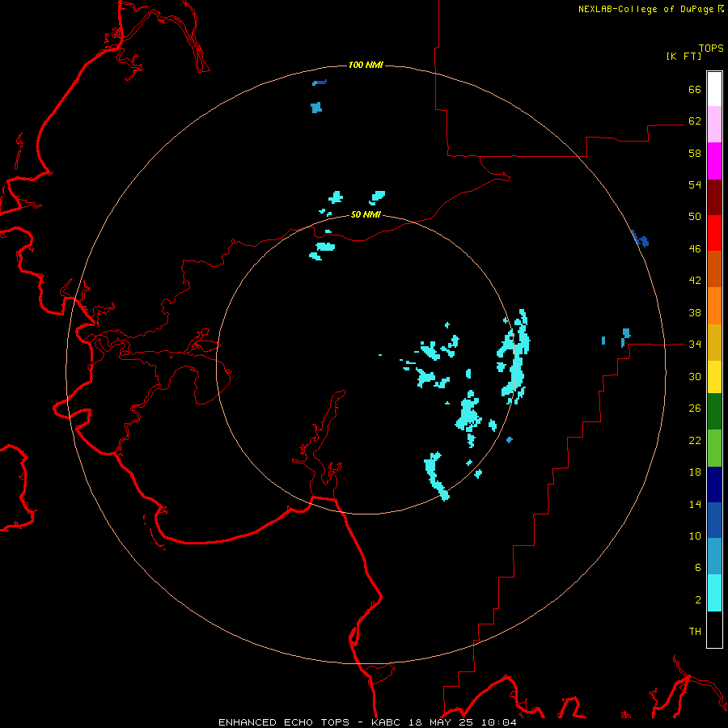Click the 50 NMI range ring label

[366, 214]
